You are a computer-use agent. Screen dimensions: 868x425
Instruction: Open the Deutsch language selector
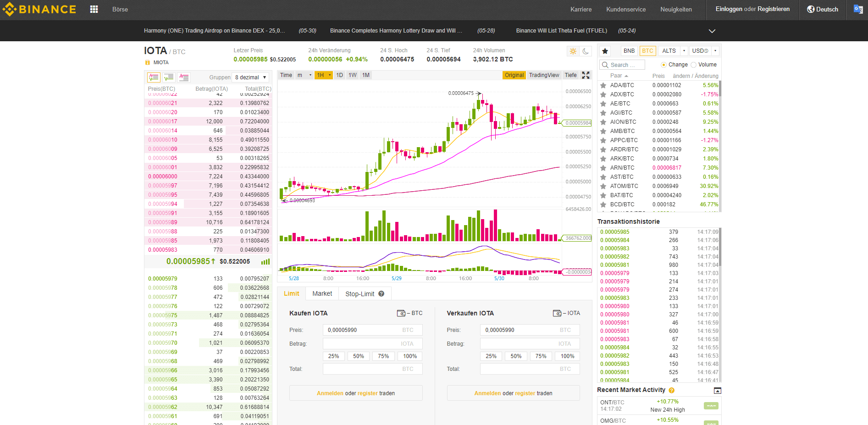click(823, 9)
